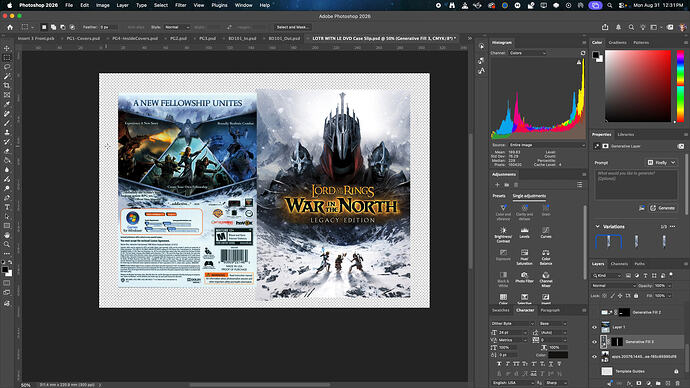Select the Crop tool

(x=7, y=85)
